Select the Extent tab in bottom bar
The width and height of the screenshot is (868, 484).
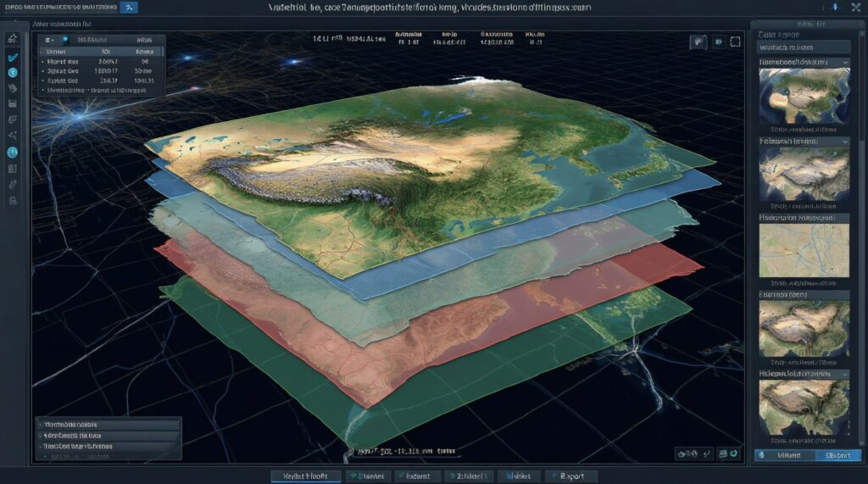pos(418,476)
